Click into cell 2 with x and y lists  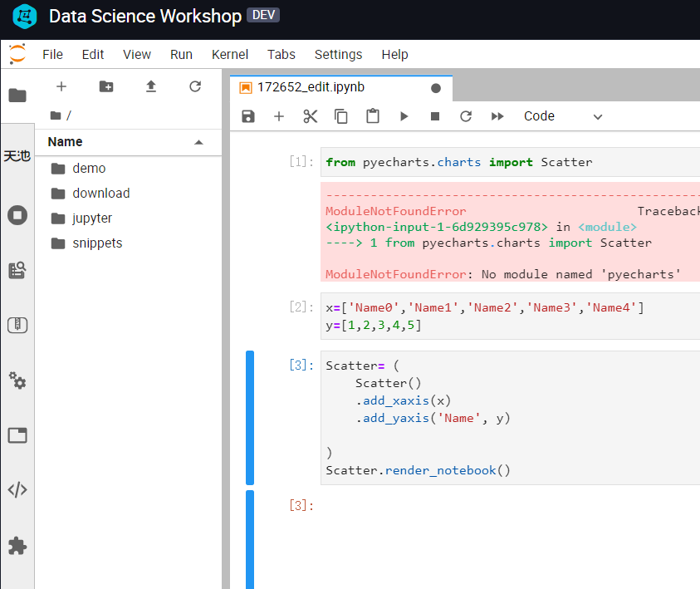tap(510, 317)
